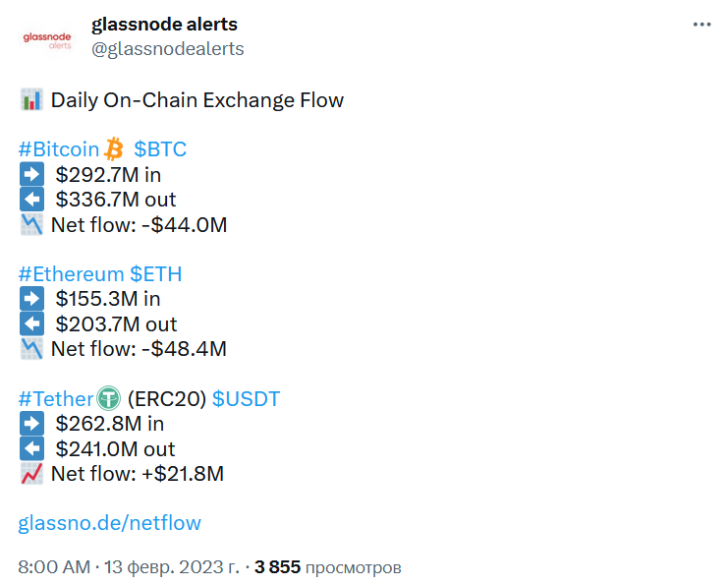Click the orange Bitcoin logo icon
Image resolution: width=728 pixels, height=586 pixels.
pos(114,149)
